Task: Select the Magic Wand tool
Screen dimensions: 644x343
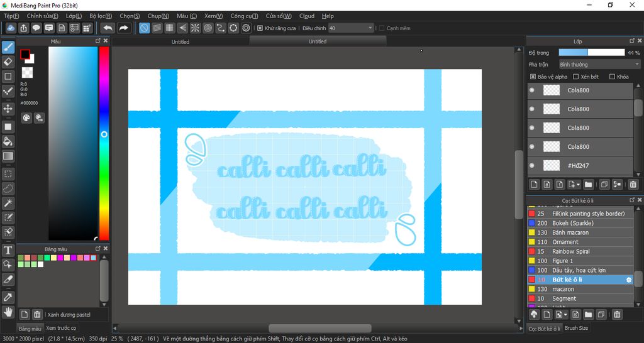Action: point(8,203)
